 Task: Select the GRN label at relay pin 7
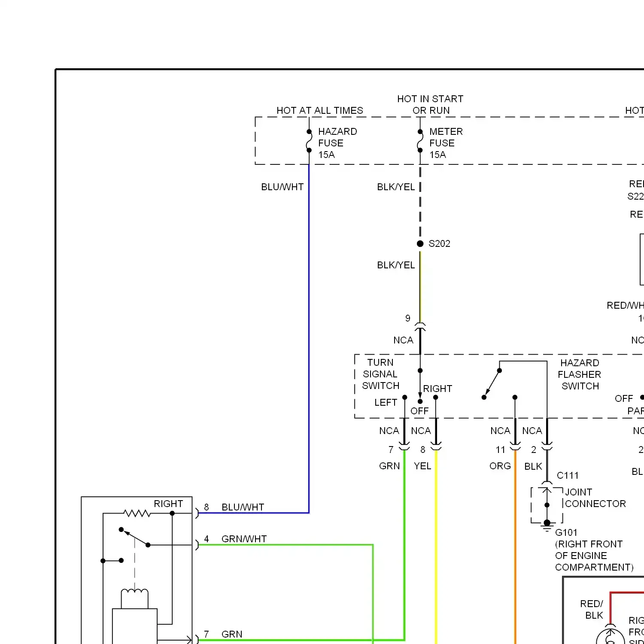(x=232, y=634)
